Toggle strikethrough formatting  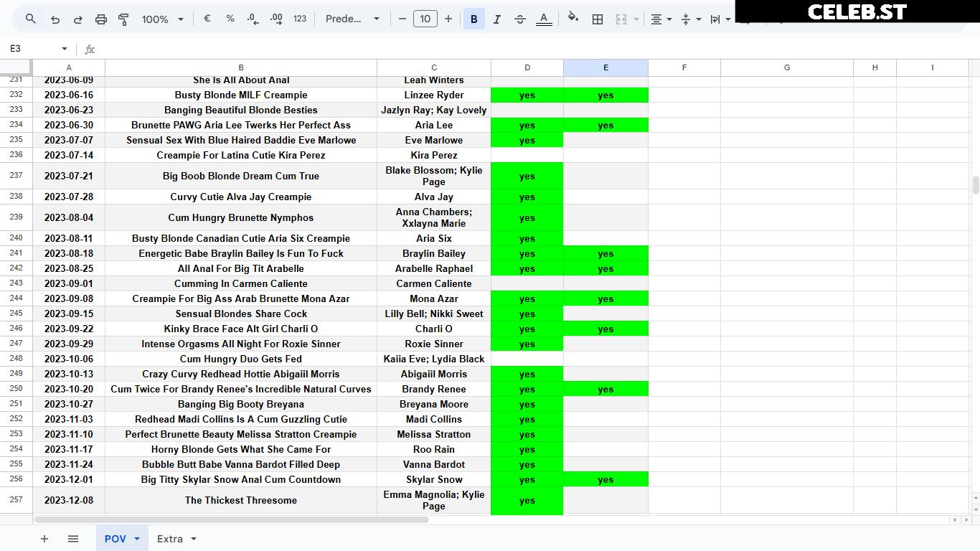click(x=520, y=19)
